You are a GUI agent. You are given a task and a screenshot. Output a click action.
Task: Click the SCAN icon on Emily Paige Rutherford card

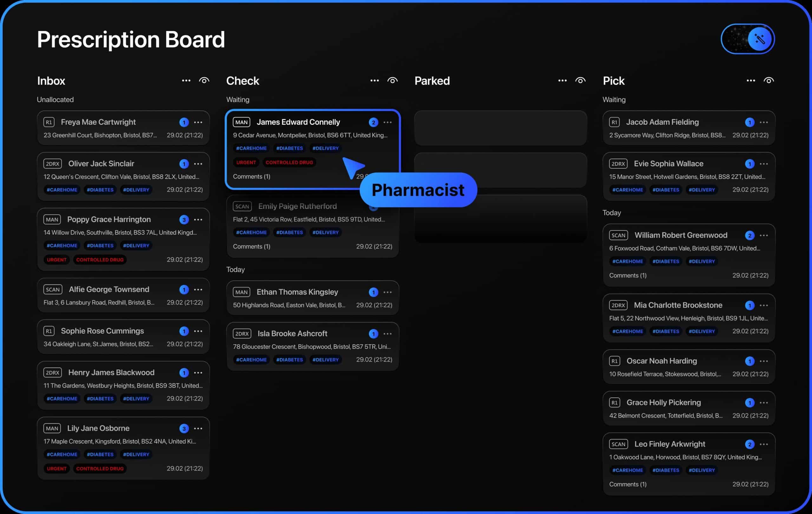[x=241, y=206]
